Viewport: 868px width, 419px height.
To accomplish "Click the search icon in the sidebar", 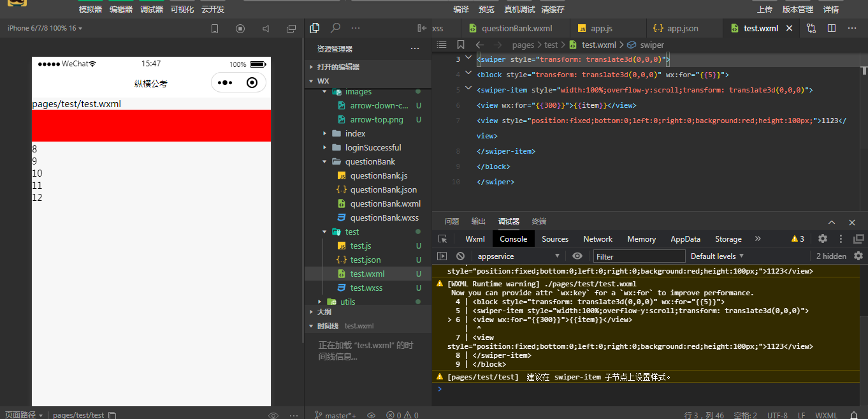I will tap(335, 28).
